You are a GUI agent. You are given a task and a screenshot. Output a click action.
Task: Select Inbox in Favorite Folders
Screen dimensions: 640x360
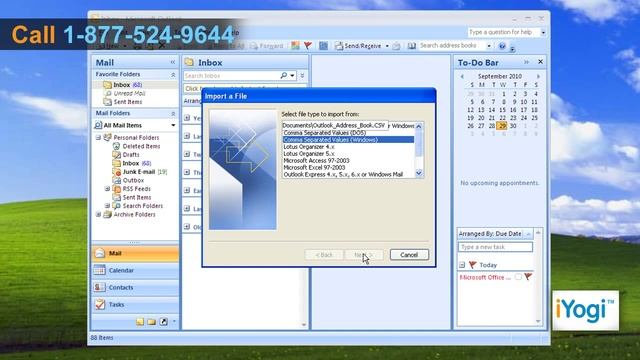122,85
